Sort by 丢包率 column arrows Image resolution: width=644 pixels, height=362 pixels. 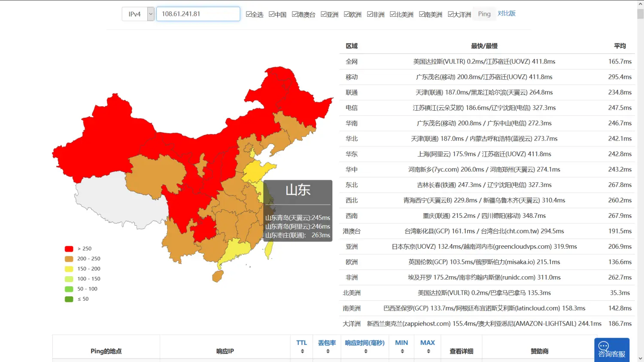[328, 351]
